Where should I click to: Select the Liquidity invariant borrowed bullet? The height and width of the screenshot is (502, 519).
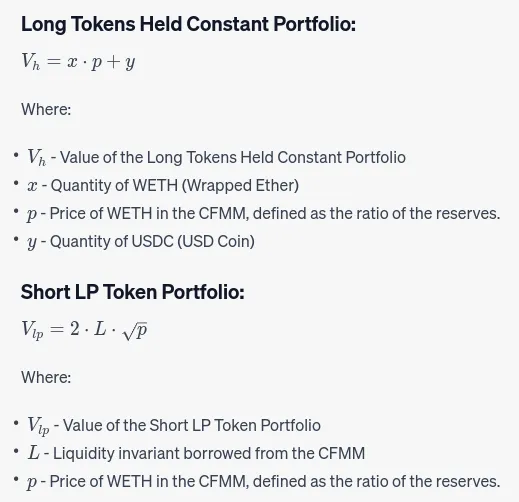[196, 454]
